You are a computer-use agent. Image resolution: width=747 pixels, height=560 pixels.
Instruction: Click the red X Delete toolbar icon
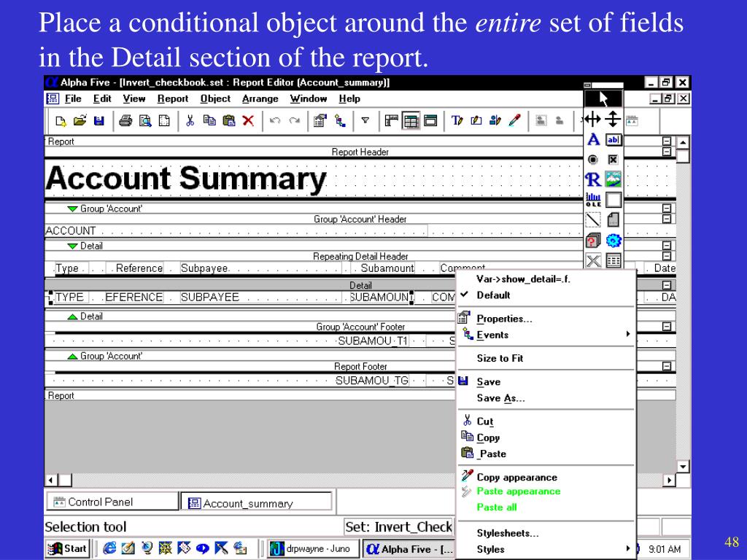pyautogui.click(x=248, y=120)
